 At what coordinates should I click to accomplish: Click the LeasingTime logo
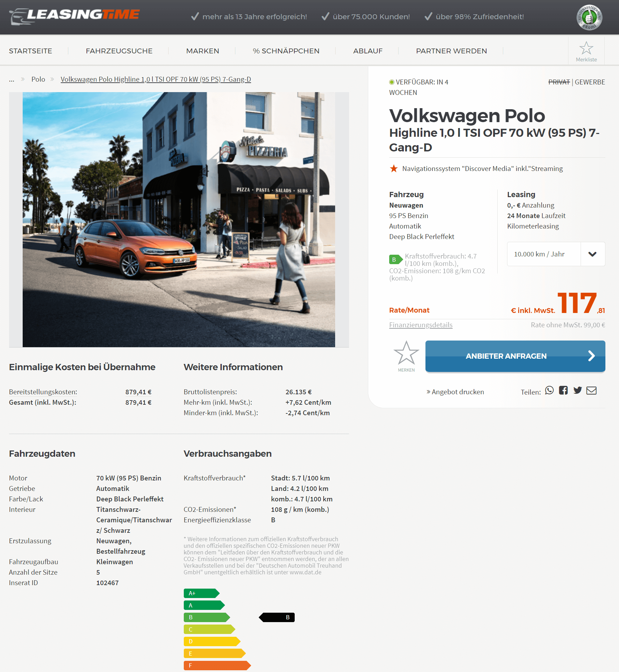(x=74, y=16)
